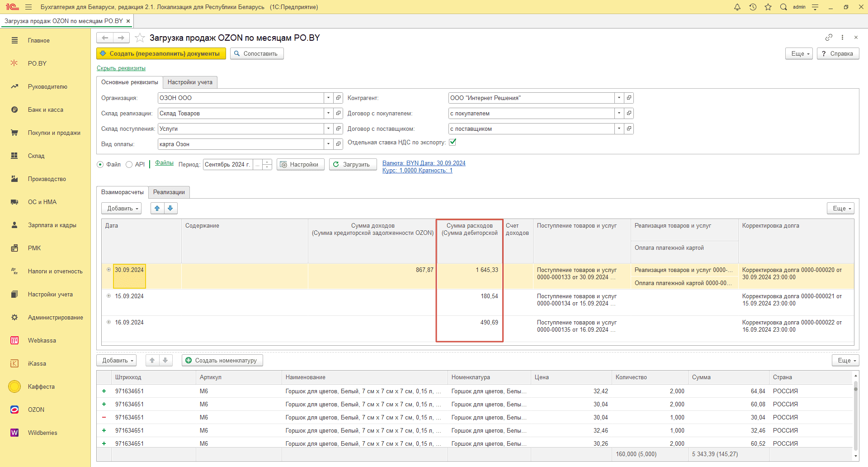
Task: Open Склад реализации record icon
Action: coord(338,113)
